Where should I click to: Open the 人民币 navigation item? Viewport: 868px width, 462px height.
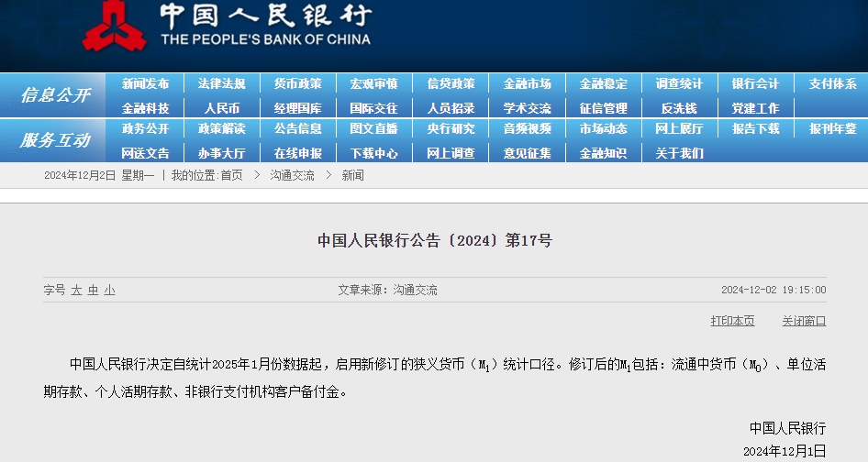(x=221, y=108)
